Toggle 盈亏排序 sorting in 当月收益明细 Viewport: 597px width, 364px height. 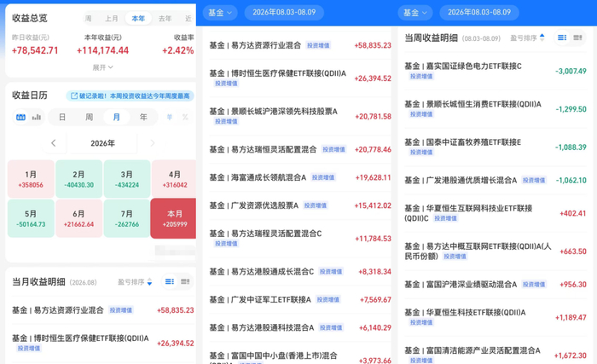135,282
